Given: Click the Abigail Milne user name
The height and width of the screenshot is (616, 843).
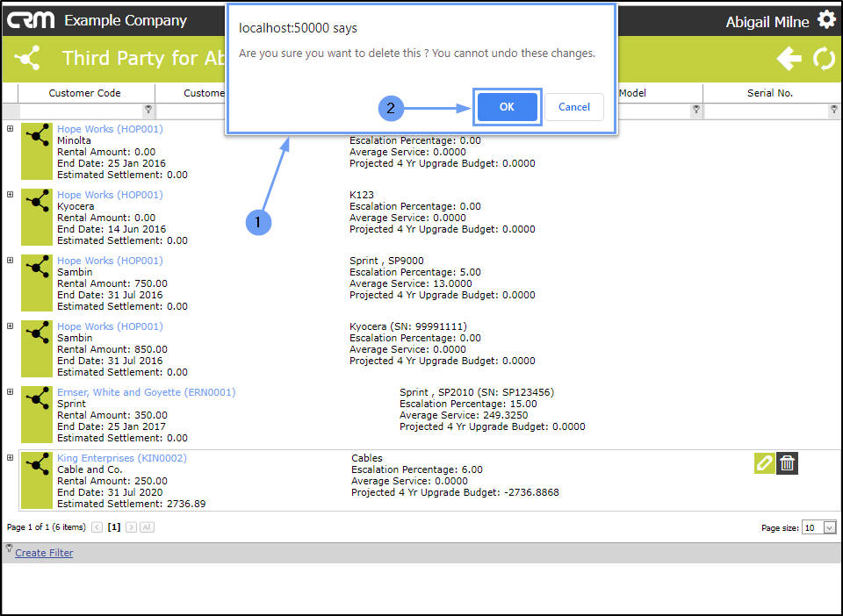Looking at the screenshot, I should tap(767, 21).
